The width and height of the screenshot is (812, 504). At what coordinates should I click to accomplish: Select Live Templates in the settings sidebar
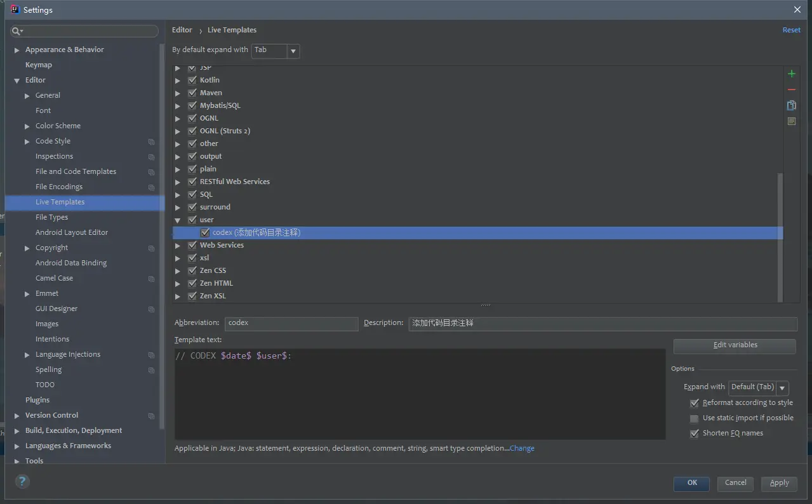click(60, 202)
